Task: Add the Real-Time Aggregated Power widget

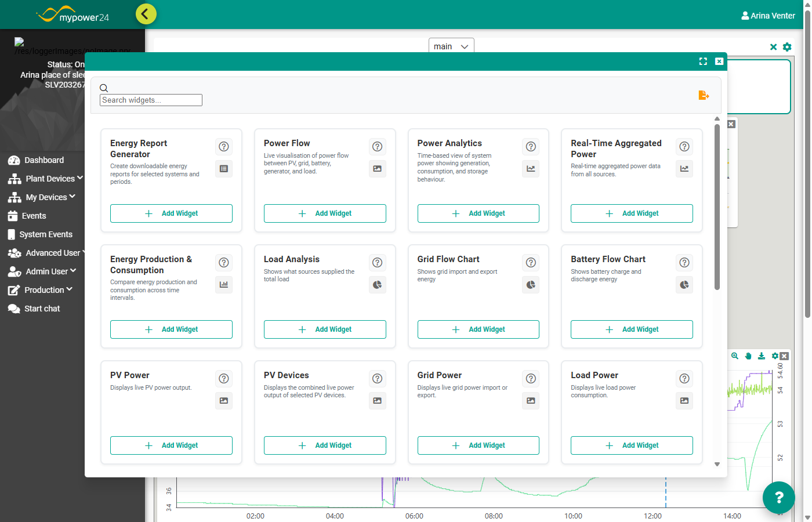Action: pos(632,213)
